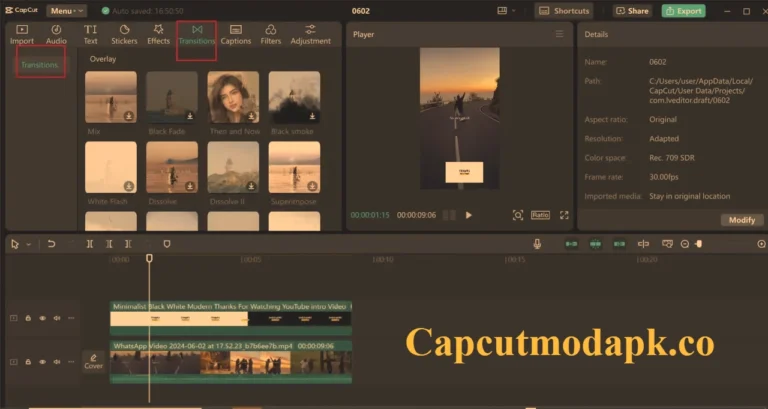Click the Modify button in Details
This screenshot has width=768, height=409.
[742, 220]
